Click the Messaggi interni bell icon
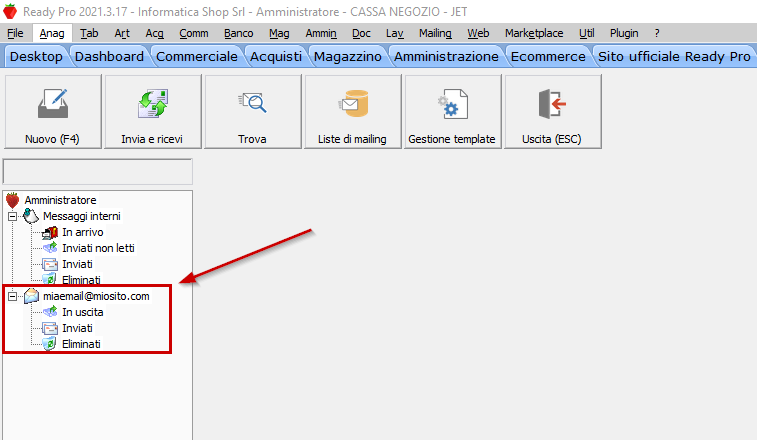Viewport: 757px width, 440px height. click(31, 216)
